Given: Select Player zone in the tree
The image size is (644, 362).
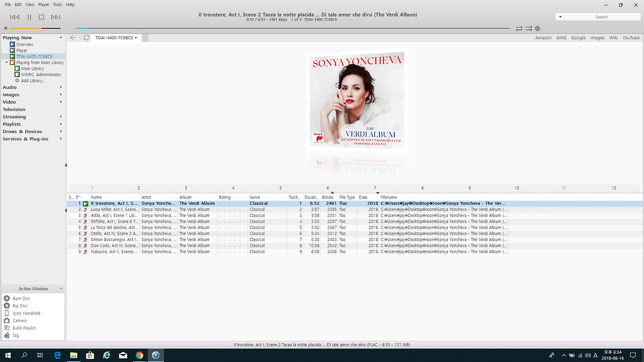Looking at the screenshot, I should click(x=22, y=51).
